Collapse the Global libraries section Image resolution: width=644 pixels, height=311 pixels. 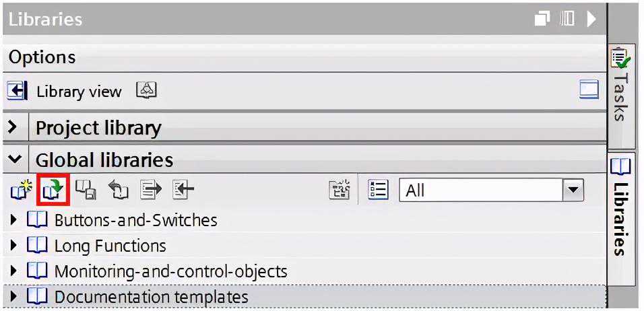13,160
